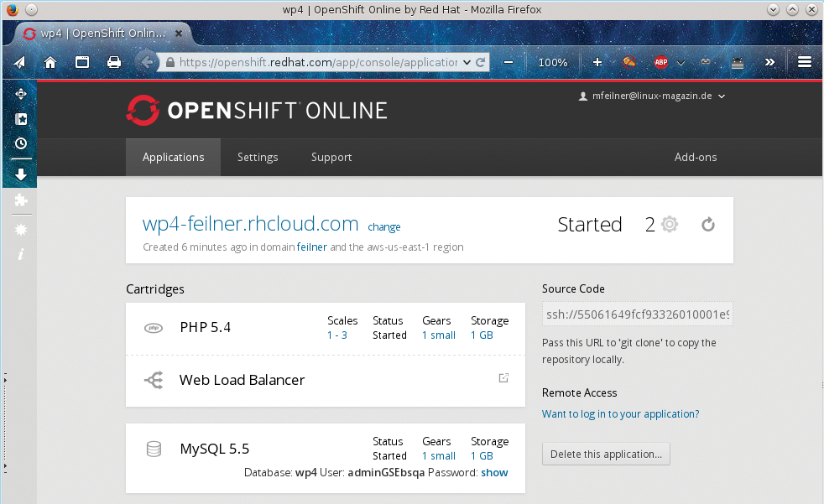Open the Firefox hamburger menu
The height and width of the screenshot is (504, 824).
[x=805, y=62]
